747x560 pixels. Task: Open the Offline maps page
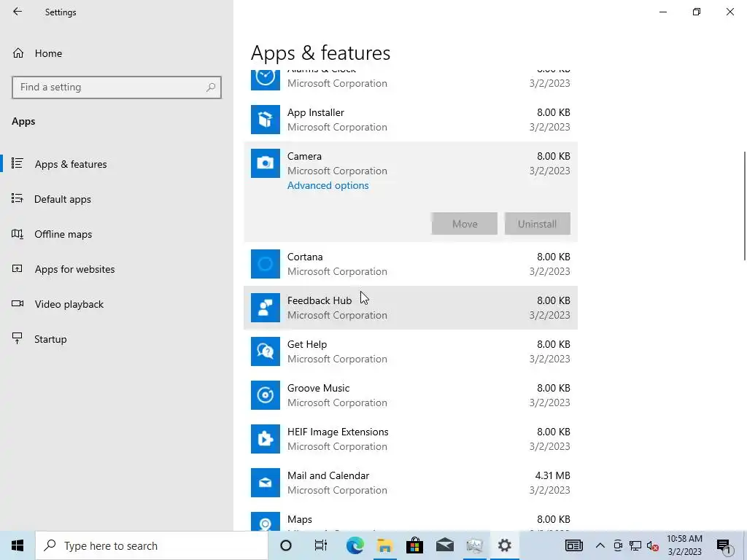point(63,234)
